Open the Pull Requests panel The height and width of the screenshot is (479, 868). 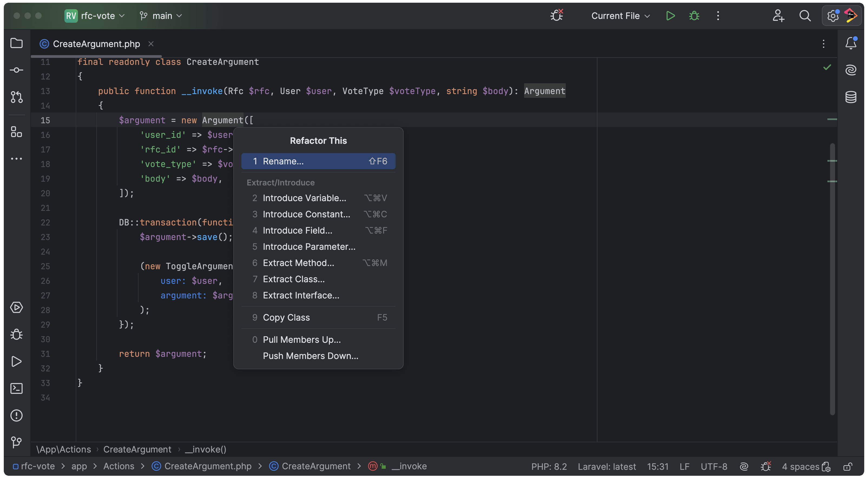click(16, 98)
